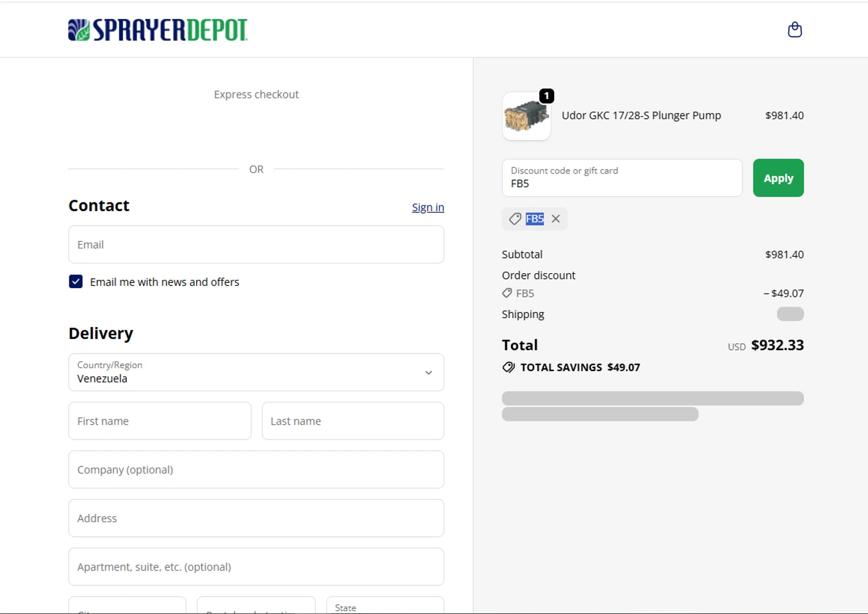The width and height of the screenshot is (868, 614).
Task: Focus the Email input field
Action: (x=256, y=245)
